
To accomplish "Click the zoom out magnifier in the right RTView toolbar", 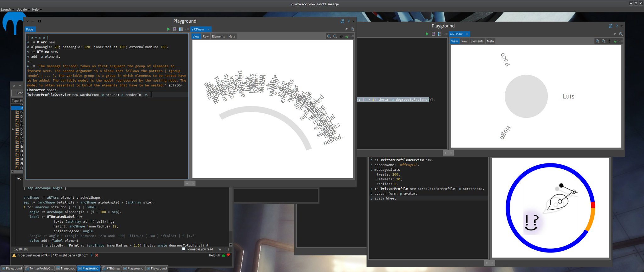I will (603, 41).
